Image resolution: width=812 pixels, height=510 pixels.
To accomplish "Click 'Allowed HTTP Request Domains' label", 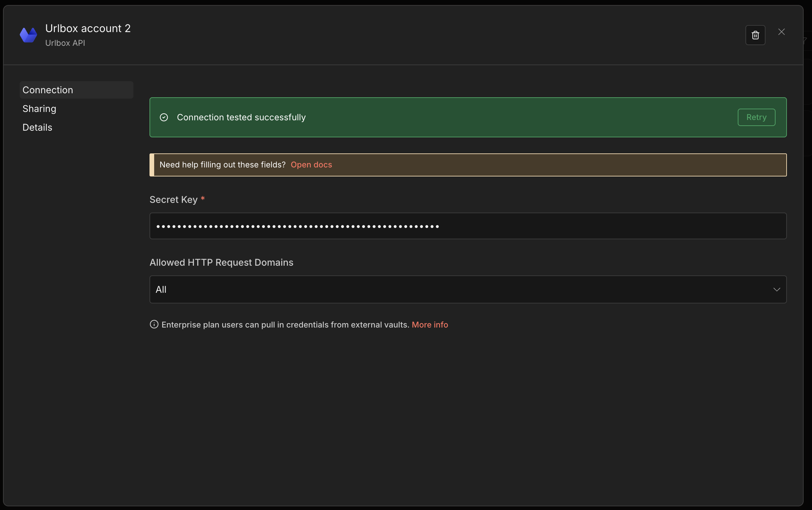I will 221,262.
